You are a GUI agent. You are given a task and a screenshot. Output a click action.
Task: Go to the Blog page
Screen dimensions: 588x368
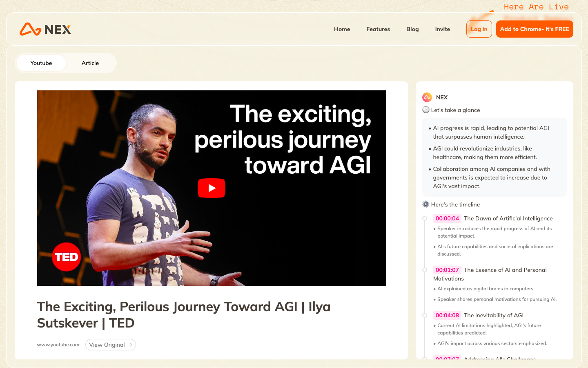[x=412, y=29]
